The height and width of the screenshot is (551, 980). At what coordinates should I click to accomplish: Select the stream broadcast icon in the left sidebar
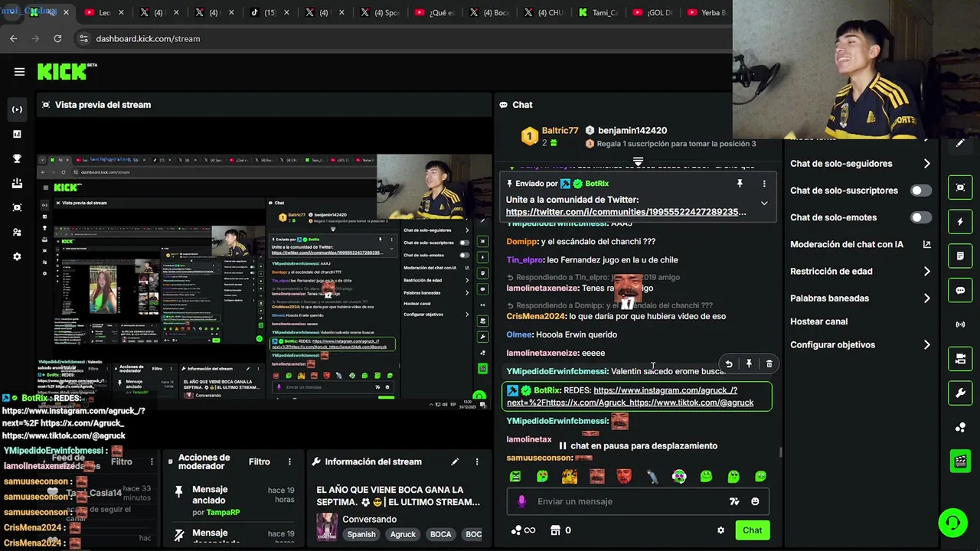17,109
